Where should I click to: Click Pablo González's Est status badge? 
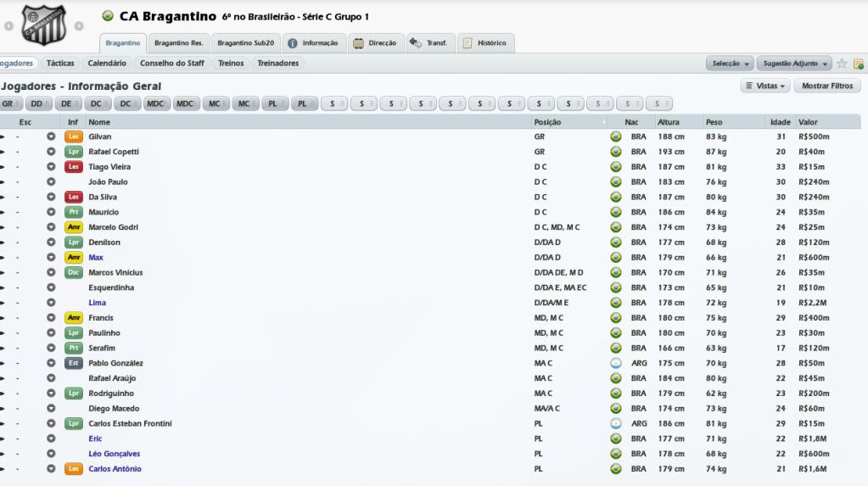point(74,363)
